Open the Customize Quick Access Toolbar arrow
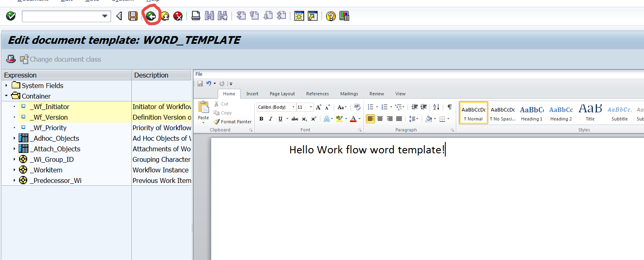Viewport: 644px width, 260px height. pos(231,84)
